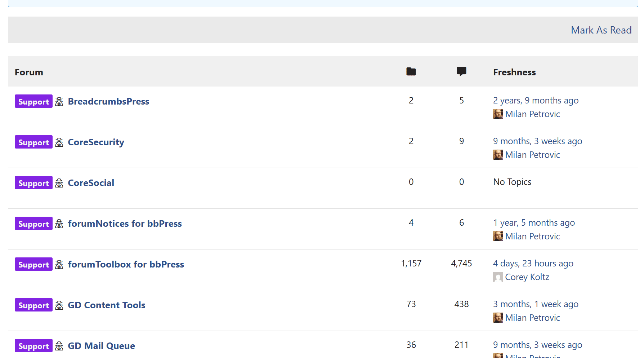Image resolution: width=644 pixels, height=358 pixels.
Task: Open CoreSecurity freshness 9 months, 3 weeks ago
Action: click(x=537, y=141)
